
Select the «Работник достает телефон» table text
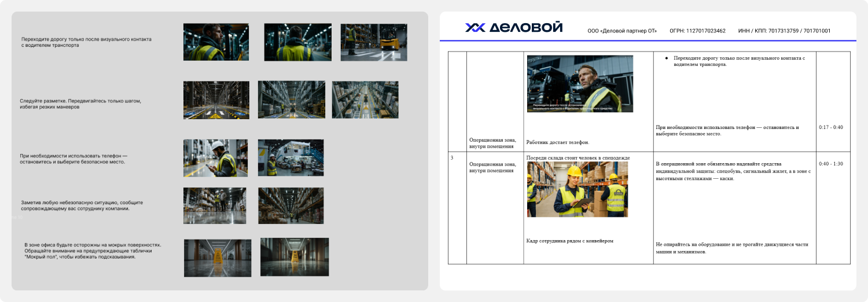coord(557,142)
